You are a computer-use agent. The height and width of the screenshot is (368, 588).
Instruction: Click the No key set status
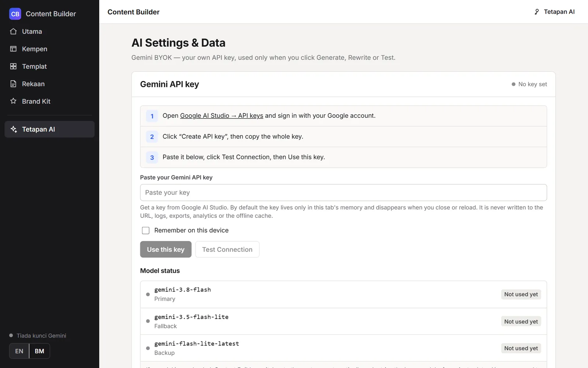[529, 84]
